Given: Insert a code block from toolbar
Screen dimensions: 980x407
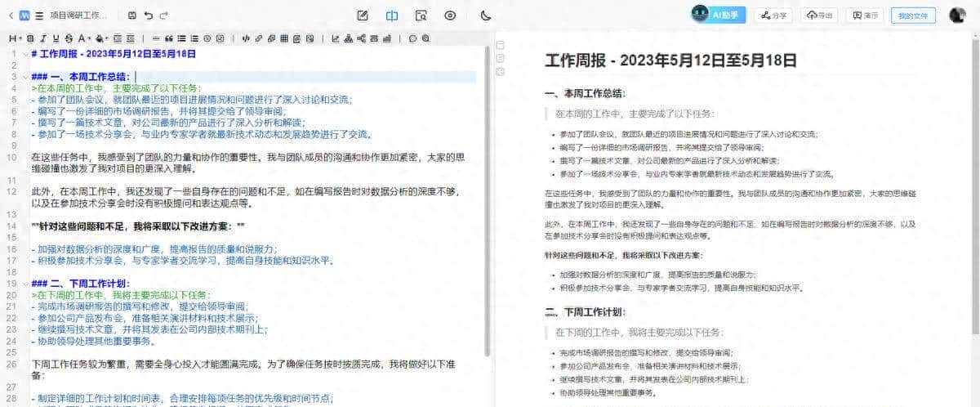Looking at the screenshot, I should (x=246, y=38).
